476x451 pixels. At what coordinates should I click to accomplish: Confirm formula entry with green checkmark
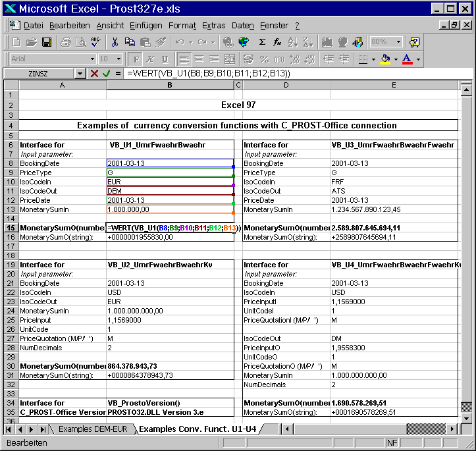106,74
